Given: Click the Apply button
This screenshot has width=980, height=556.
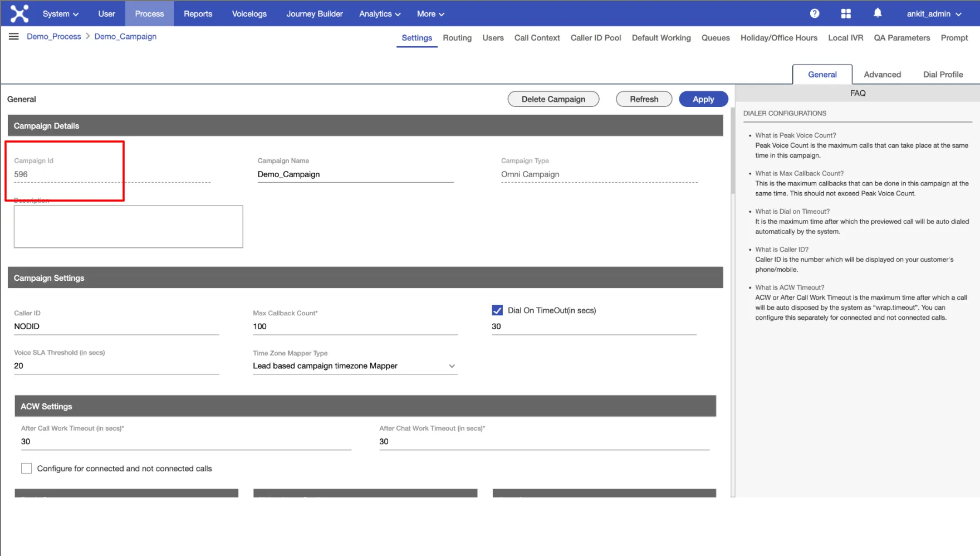Looking at the screenshot, I should pos(703,99).
